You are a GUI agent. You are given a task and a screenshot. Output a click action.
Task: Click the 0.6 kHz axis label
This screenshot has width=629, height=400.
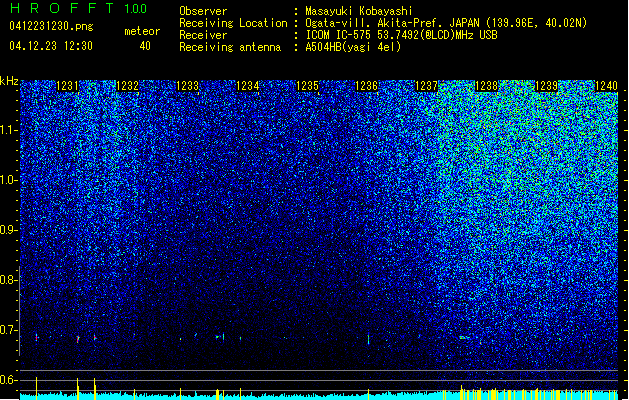click(9, 380)
